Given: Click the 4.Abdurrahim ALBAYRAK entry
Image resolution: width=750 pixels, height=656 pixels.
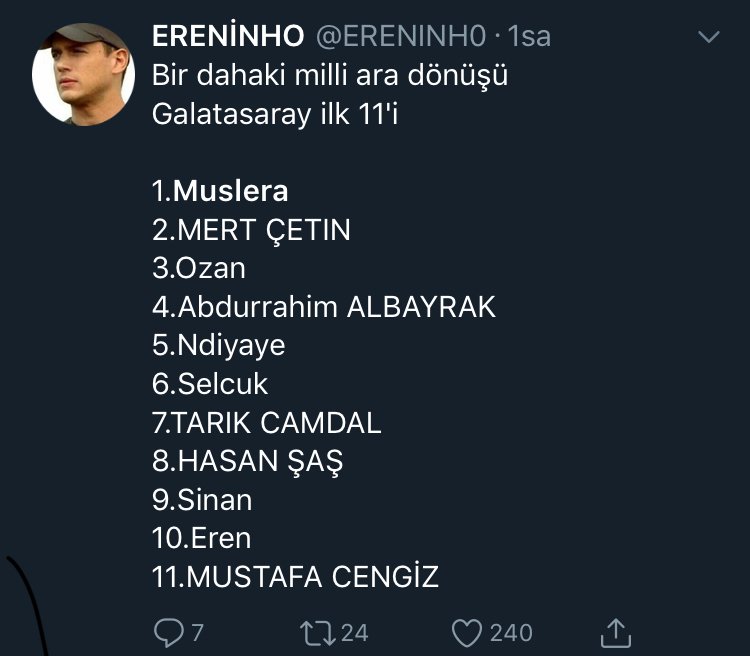Looking at the screenshot, I should tap(324, 307).
